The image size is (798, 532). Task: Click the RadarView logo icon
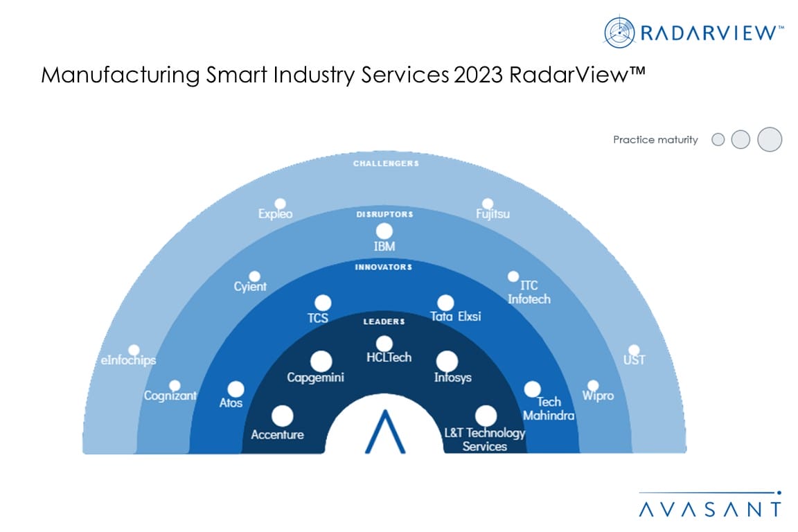click(x=621, y=33)
